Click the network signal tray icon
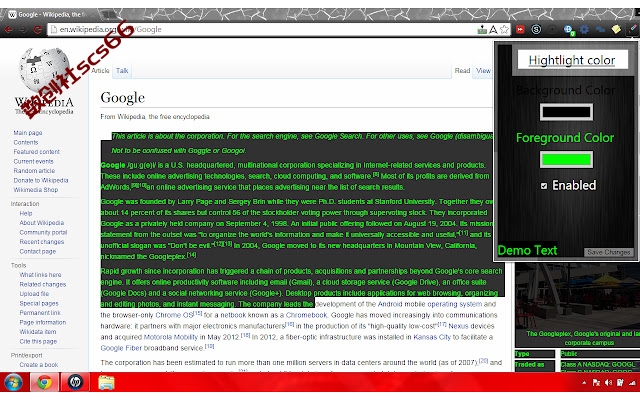Viewport: 640px width, 400px height. coord(632,382)
